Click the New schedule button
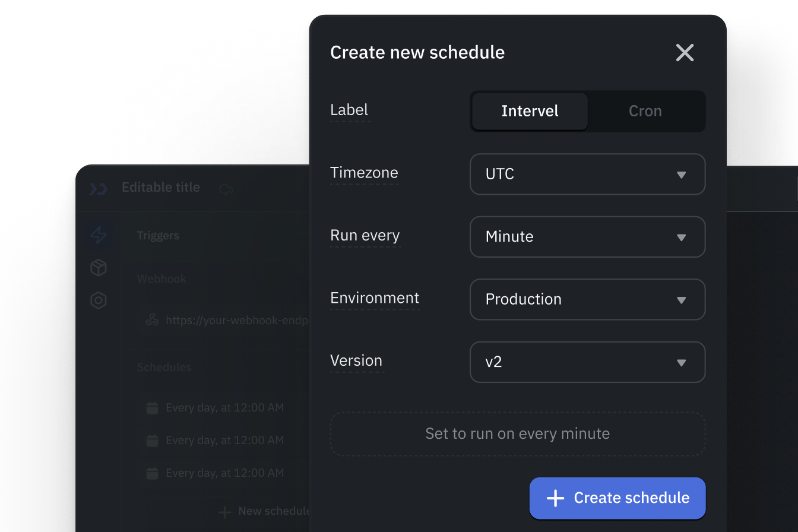Viewport: 798px width, 532px height. click(264, 511)
